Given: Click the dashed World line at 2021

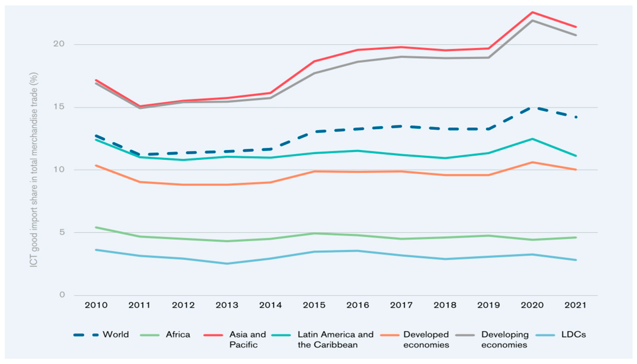Looking at the screenshot, I should click(x=576, y=117).
